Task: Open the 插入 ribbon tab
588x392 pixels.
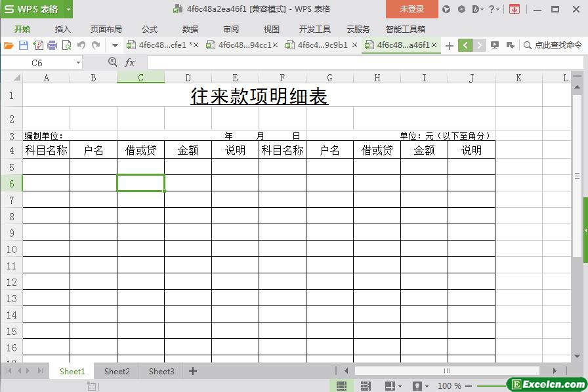Action: click(62, 29)
